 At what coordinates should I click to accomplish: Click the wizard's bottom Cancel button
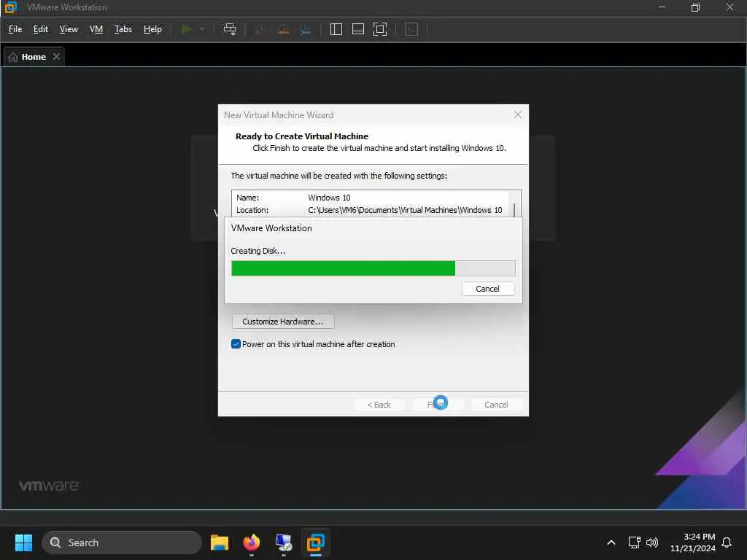(496, 404)
